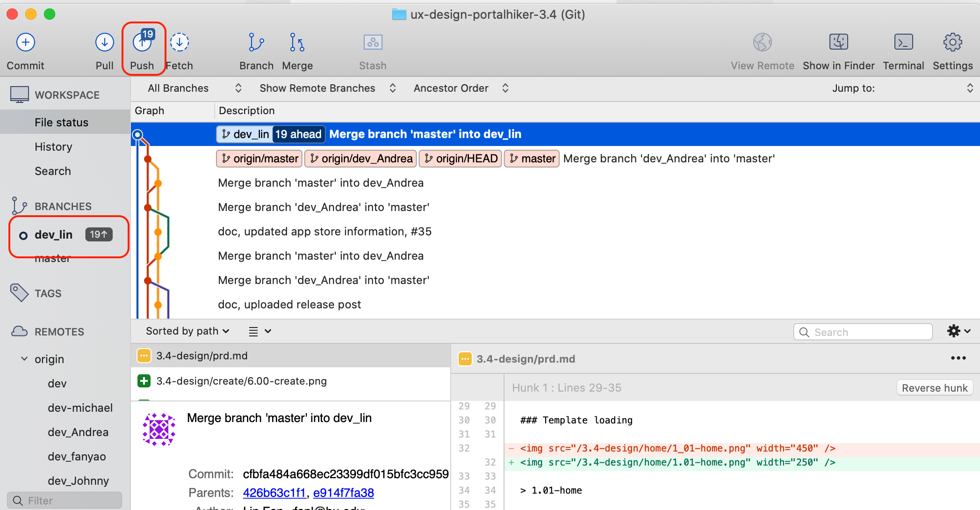
Task: Collapse the origin remote tree
Action: 24,359
